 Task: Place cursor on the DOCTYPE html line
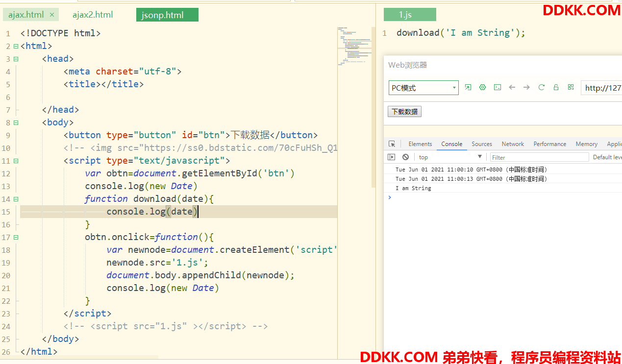point(61,33)
